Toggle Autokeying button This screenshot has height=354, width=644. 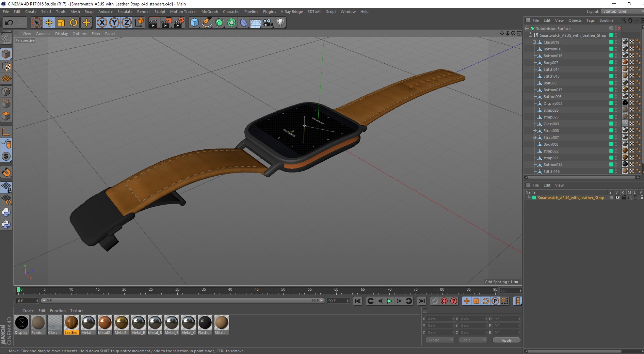[x=444, y=301]
